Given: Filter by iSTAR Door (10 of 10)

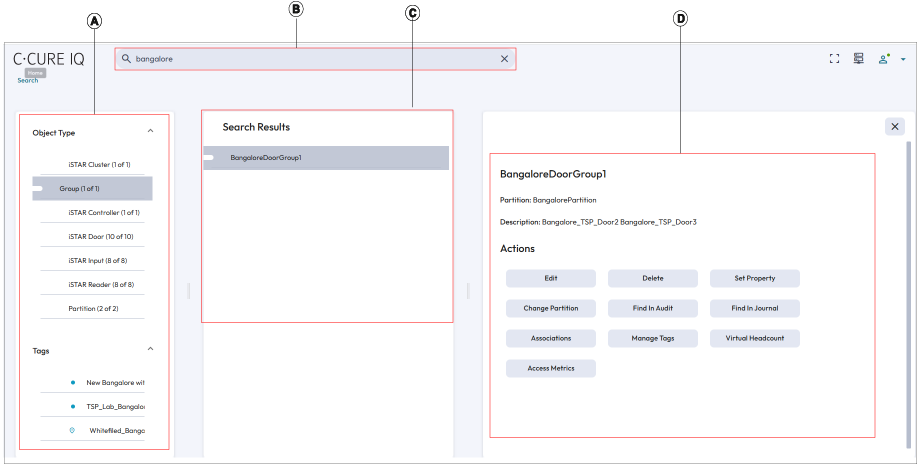Looking at the screenshot, I should 100,237.
